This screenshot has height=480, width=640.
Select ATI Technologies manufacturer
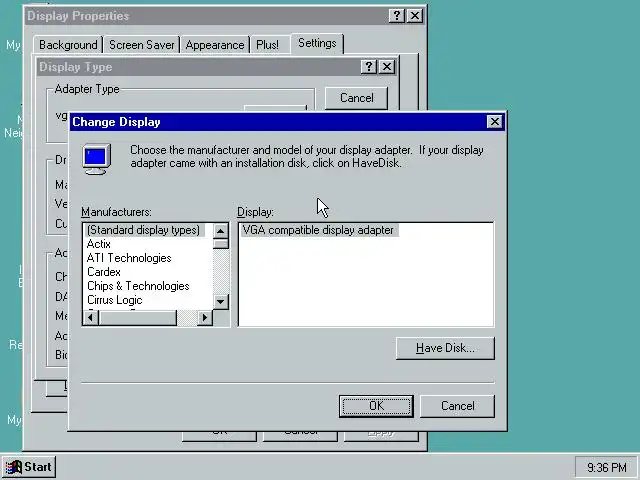[x=129, y=258]
